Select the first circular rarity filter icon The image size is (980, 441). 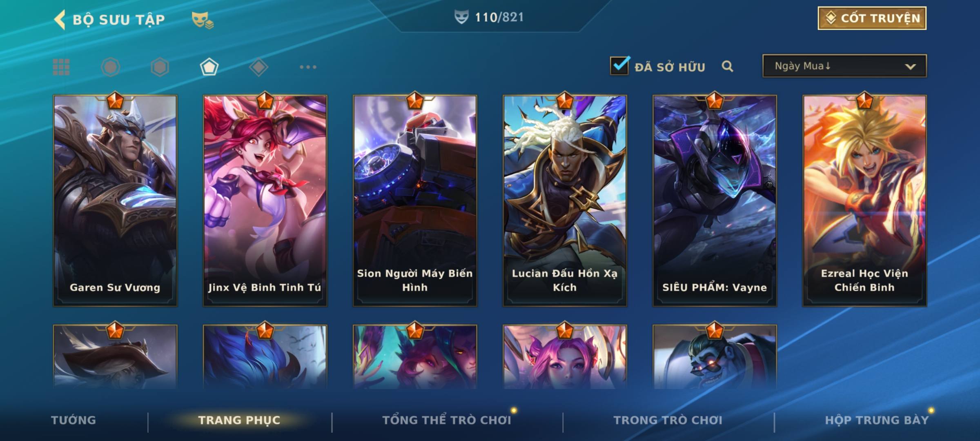[111, 67]
